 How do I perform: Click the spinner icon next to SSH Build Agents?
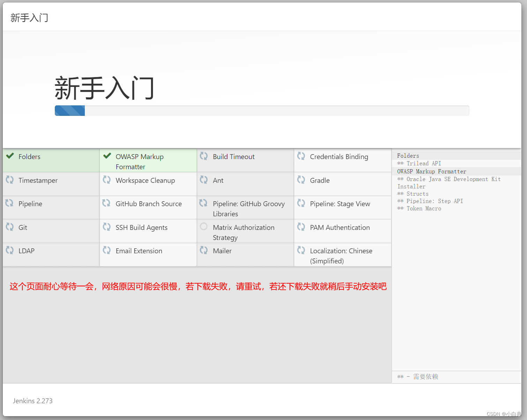107,227
